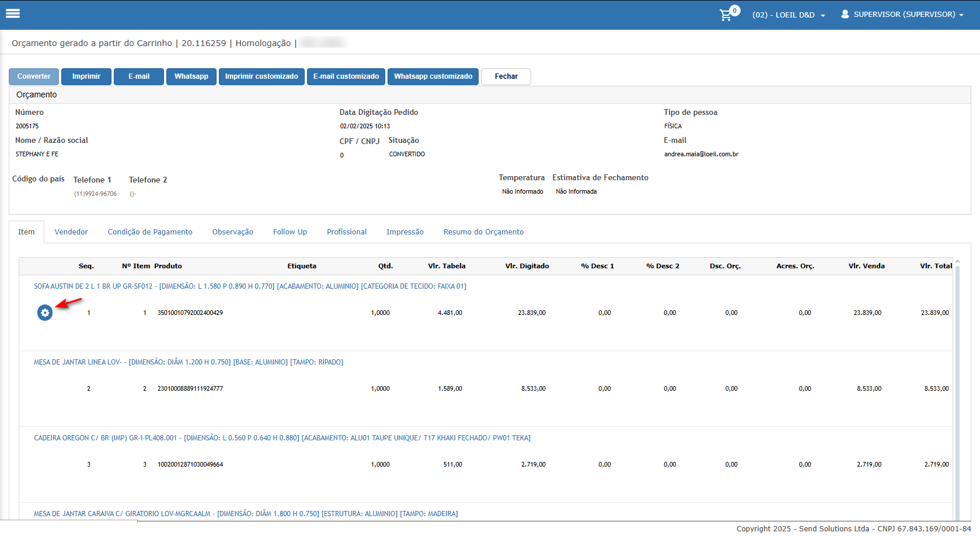
Task: Click the Dsc. Orç. column header
Action: tap(725, 266)
